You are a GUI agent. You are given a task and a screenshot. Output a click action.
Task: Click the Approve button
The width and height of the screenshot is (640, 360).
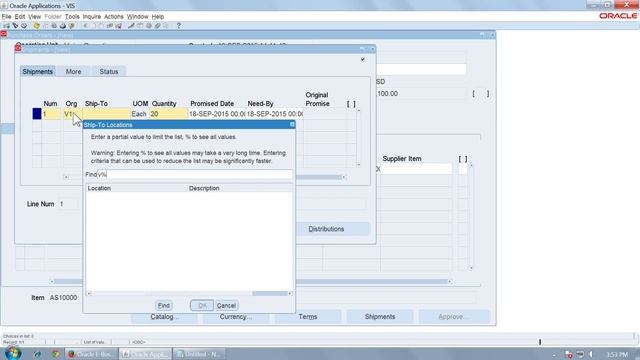[454, 317]
